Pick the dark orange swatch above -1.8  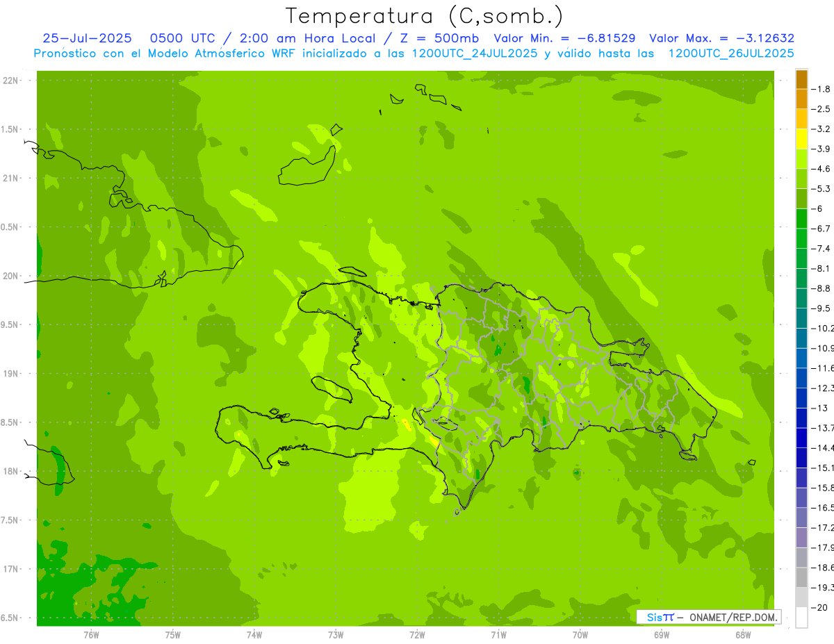[801, 79]
